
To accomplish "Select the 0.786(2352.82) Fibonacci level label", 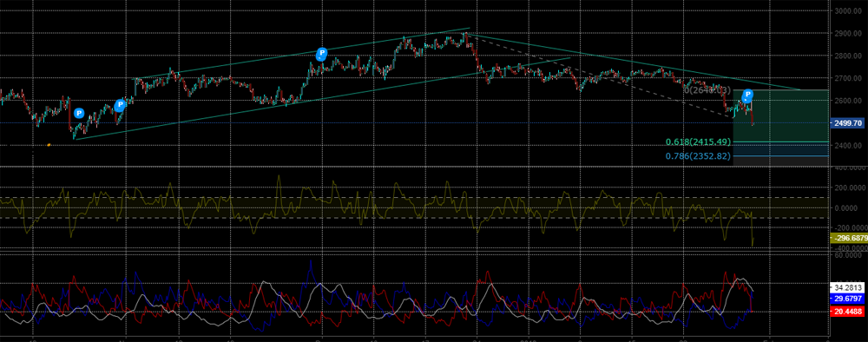I will tap(698, 156).
